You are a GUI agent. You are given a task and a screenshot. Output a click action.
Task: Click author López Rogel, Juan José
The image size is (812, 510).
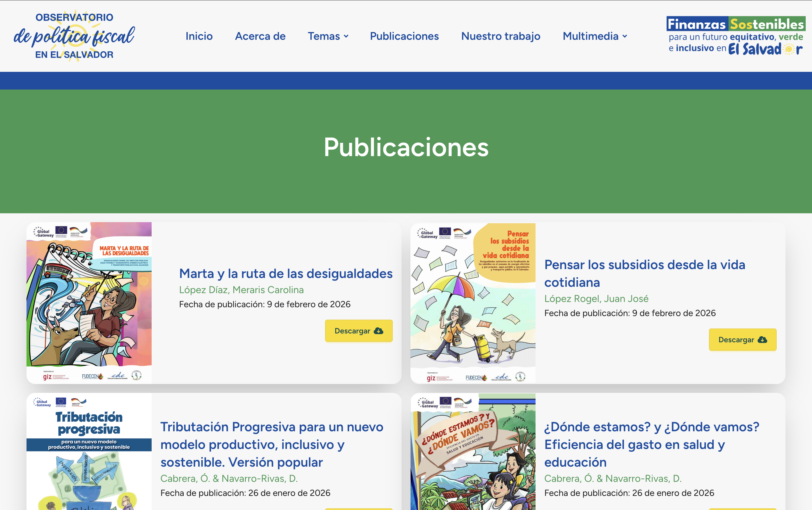coord(596,298)
